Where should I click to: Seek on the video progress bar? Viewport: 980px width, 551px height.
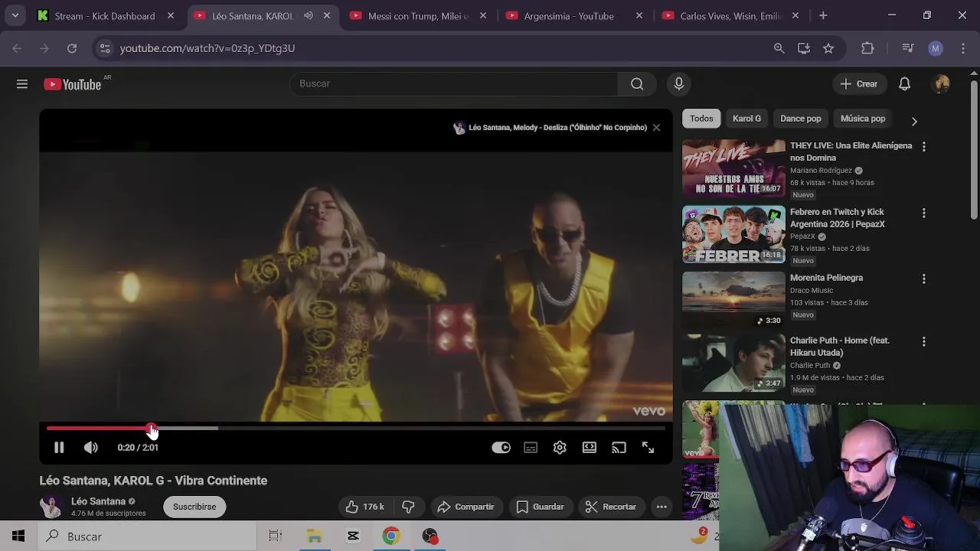[x=356, y=429]
